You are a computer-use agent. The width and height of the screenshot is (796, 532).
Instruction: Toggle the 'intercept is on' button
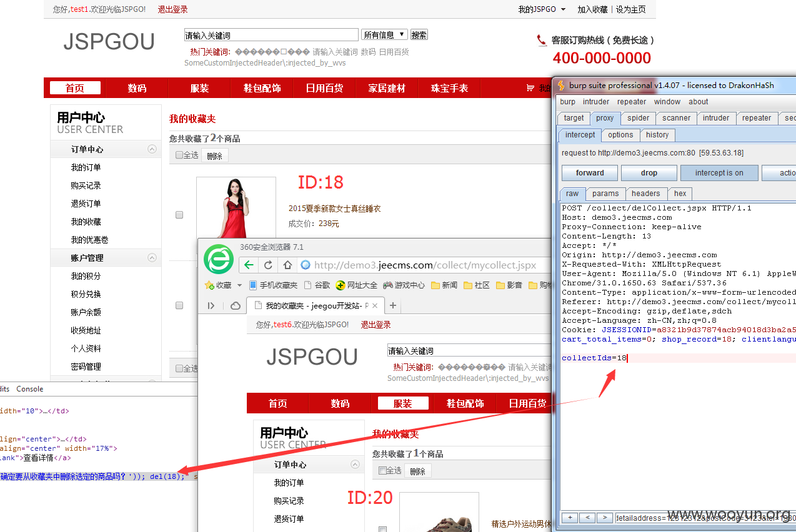tap(719, 173)
